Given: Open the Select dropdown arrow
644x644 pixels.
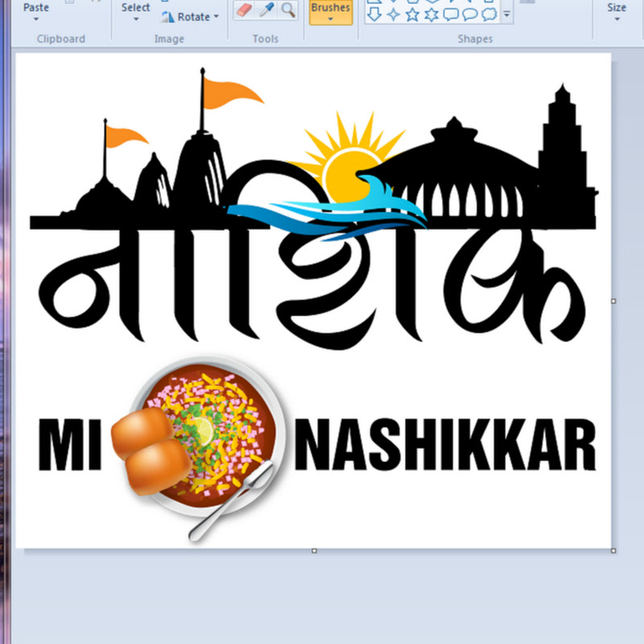Looking at the screenshot, I should 135,18.
